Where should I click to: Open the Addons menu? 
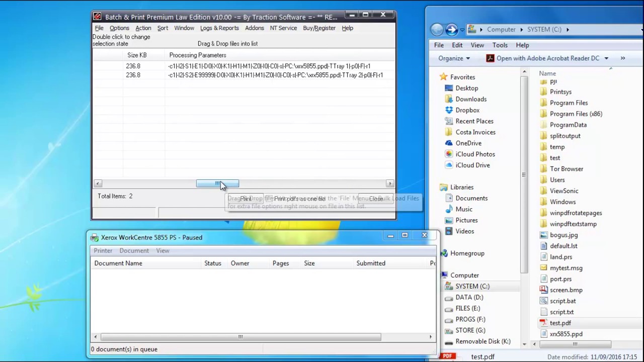coord(255,28)
